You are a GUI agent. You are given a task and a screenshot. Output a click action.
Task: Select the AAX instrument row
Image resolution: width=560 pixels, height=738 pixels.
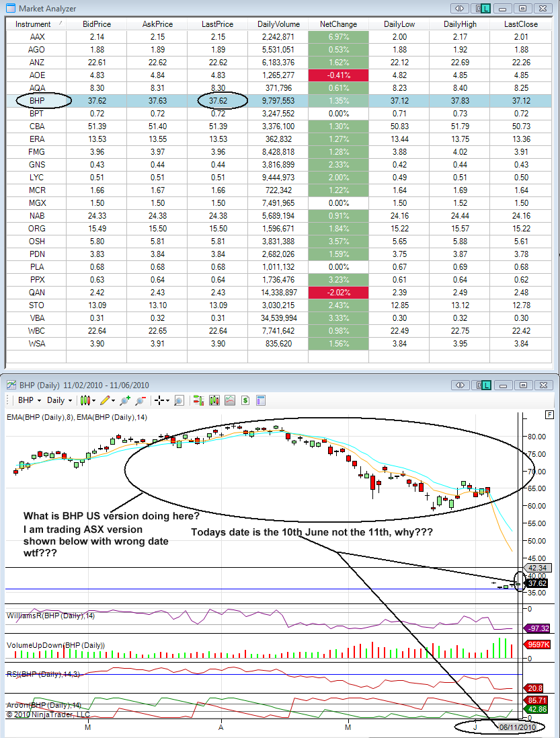279,37
